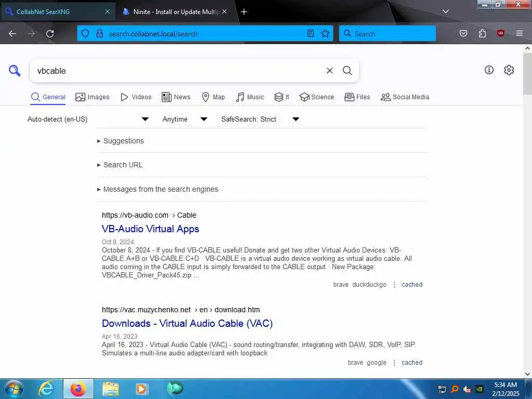Open the info about page icon

[489, 70]
